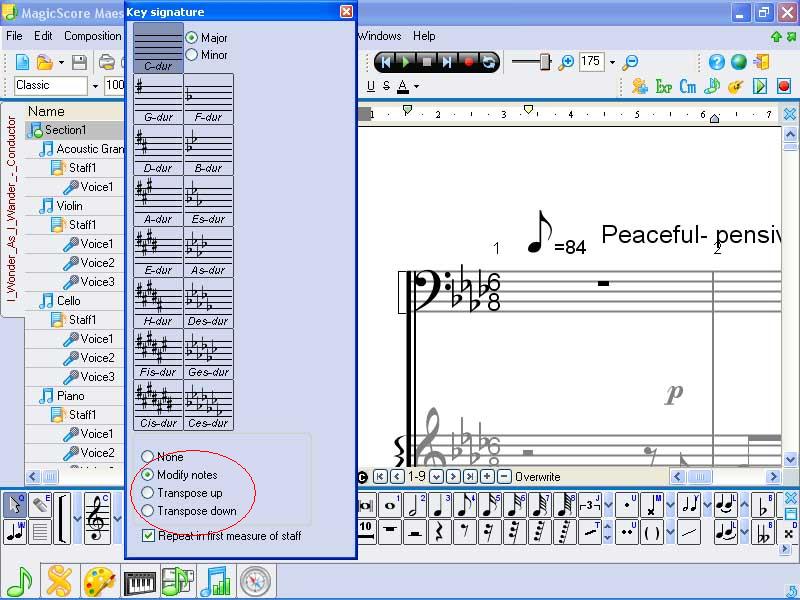Toggle underline text formatting
Viewport: 800px width, 600px height.
tap(371, 86)
